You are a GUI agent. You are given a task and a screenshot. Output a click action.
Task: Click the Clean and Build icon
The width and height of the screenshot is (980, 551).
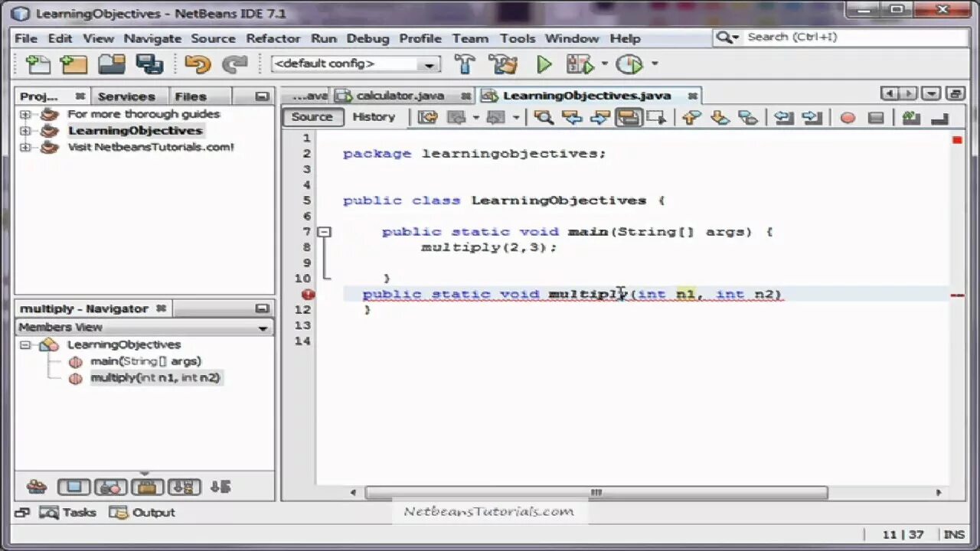(x=503, y=64)
